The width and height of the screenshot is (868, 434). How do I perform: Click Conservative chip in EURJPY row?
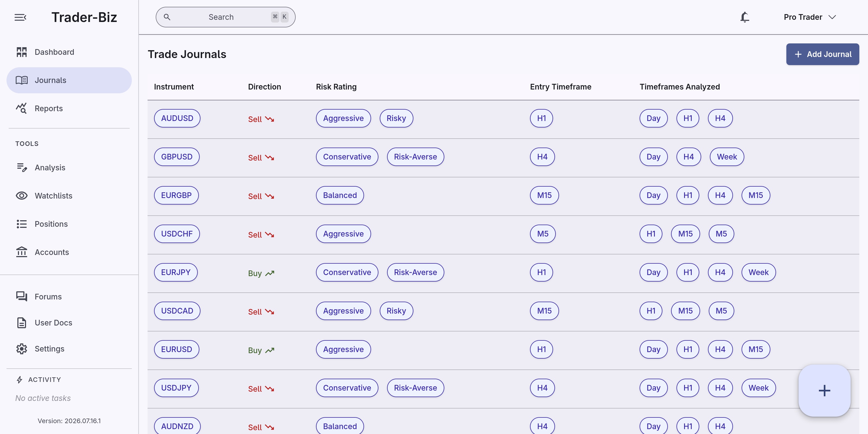click(347, 272)
